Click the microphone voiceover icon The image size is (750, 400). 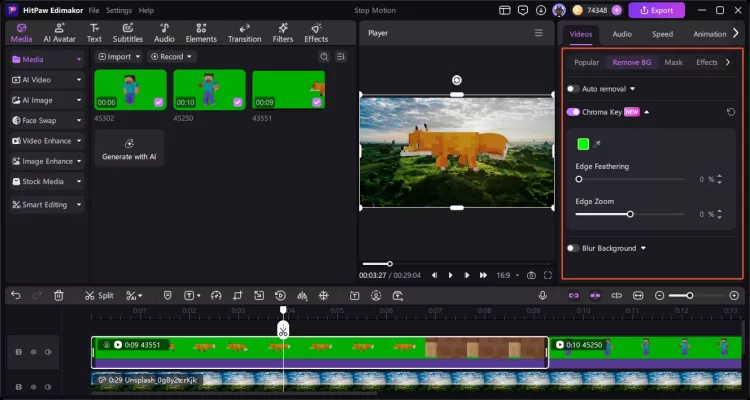(542, 296)
